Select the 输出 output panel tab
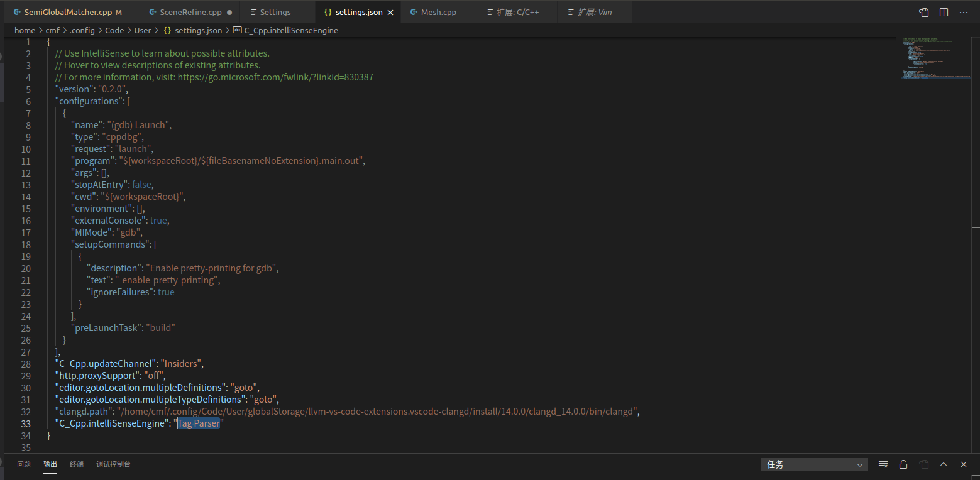The height and width of the screenshot is (480, 980). coord(50,464)
